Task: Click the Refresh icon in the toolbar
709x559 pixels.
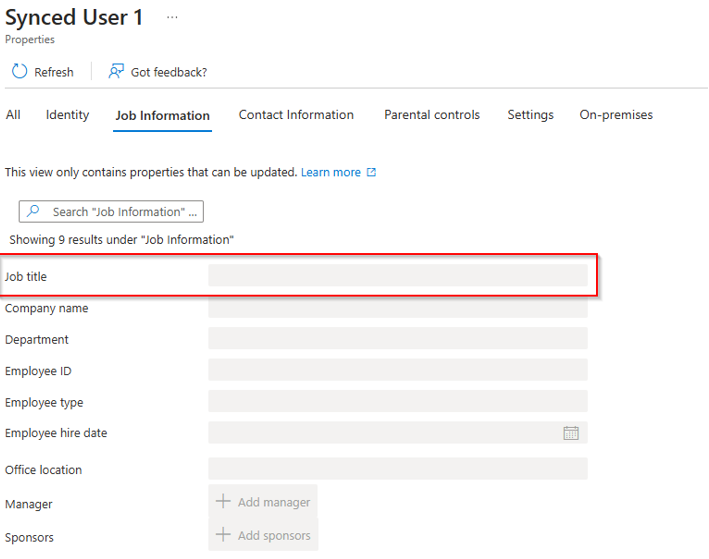Action: [x=19, y=72]
